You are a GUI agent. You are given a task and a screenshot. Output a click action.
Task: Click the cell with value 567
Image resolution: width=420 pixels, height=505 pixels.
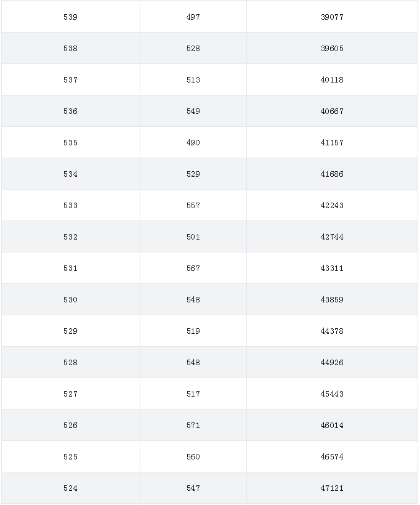(x=193, y=268)
